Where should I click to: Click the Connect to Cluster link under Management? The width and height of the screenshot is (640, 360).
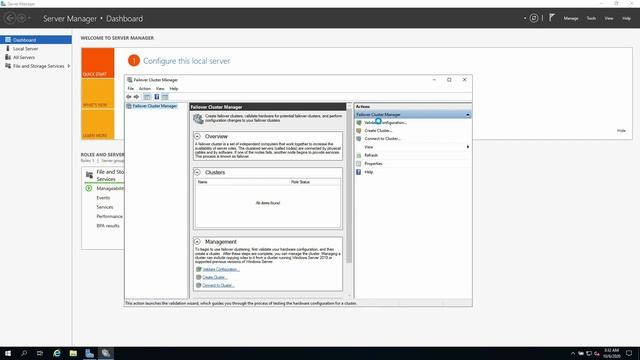tap(218, 285)
